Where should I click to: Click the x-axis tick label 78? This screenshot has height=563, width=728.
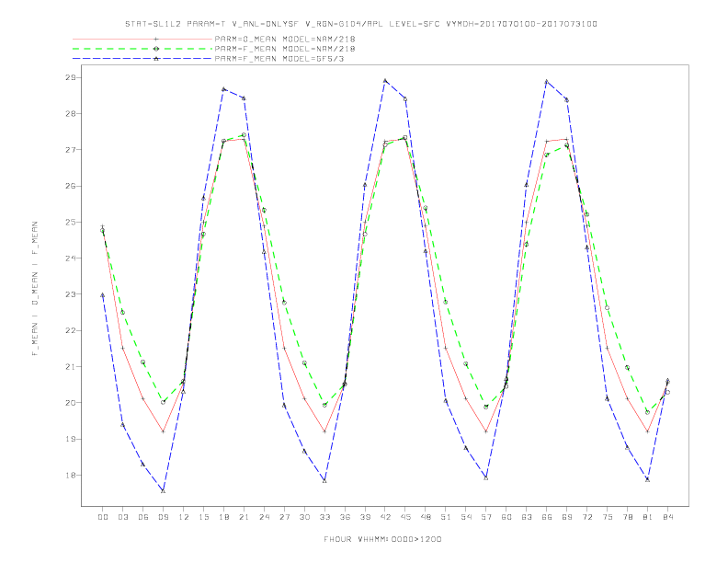(x=628, y=517)
